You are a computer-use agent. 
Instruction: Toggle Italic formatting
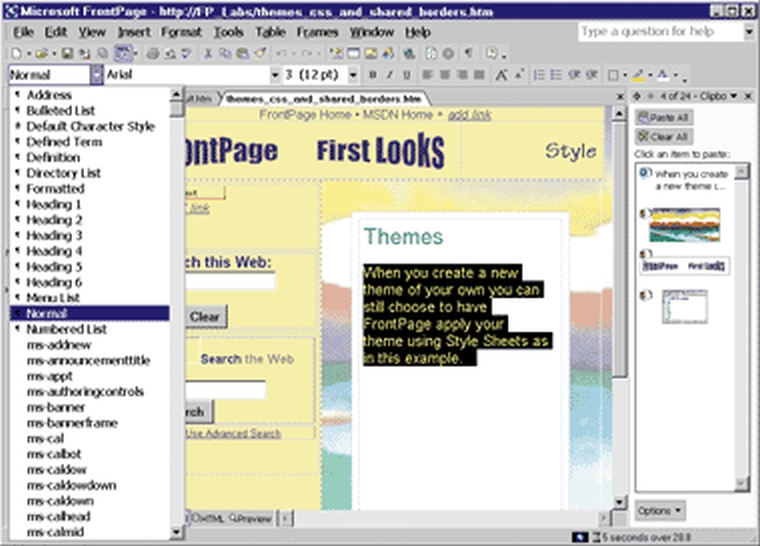click(389, 75)
